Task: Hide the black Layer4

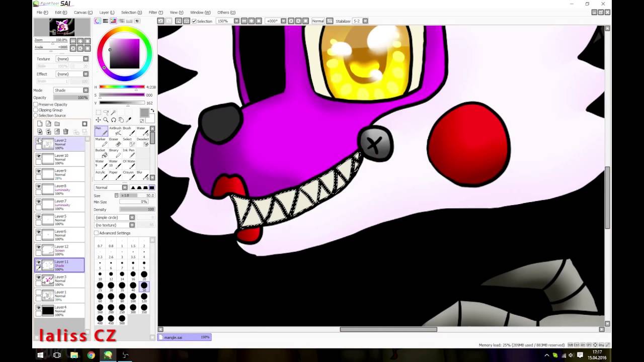Action: [x=39, y=308]
